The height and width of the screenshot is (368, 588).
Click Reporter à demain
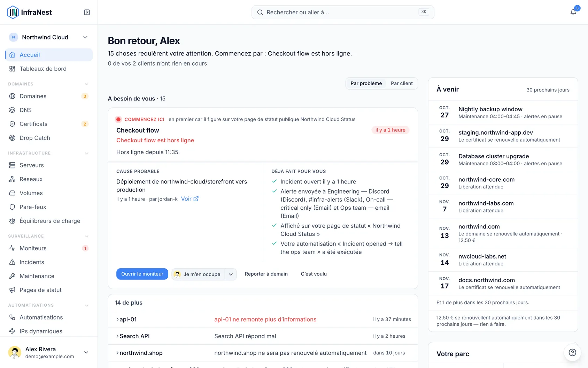(266, 274)
